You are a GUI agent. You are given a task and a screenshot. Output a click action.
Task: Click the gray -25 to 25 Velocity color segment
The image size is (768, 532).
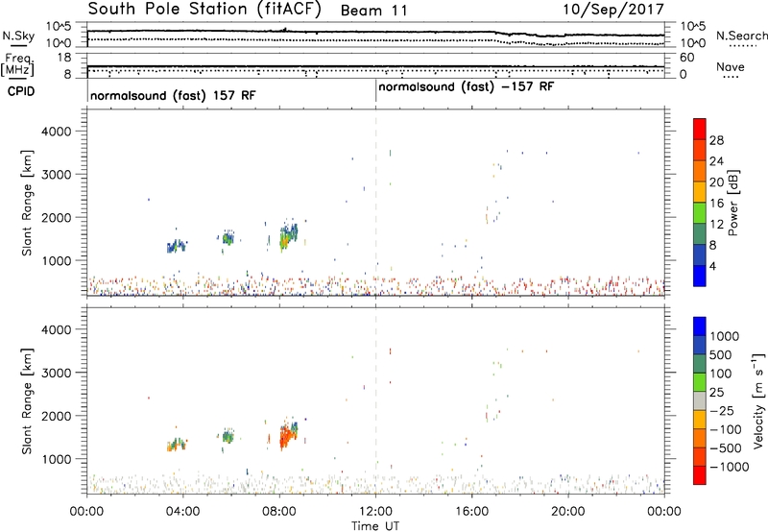coord(700,401)
